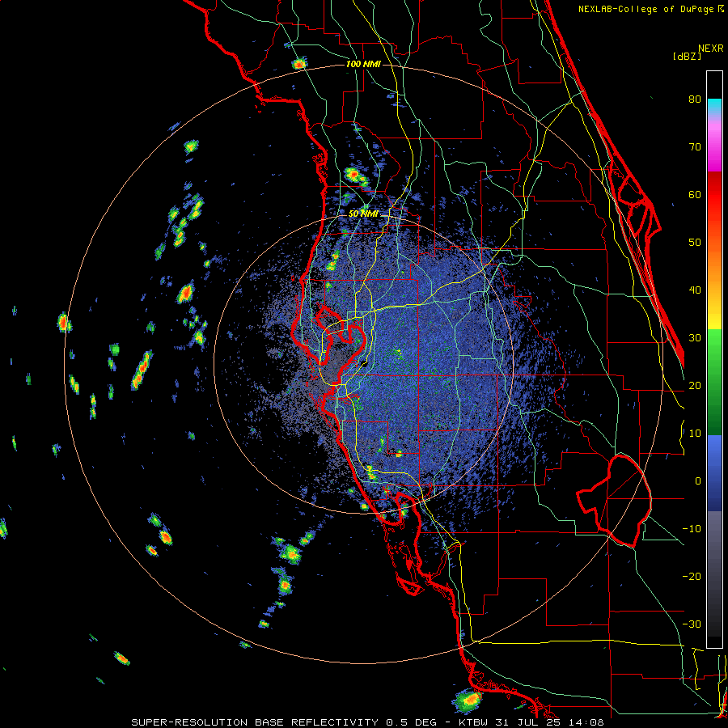The height and width of the screenshot is (728, 728).
Task: Click the 50 NMI range ring label
Action: pyautogui.click(x=363, y=214)
